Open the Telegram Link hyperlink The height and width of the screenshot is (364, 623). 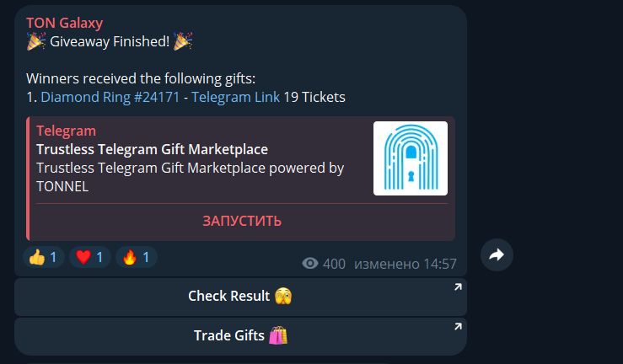[235, 97]
